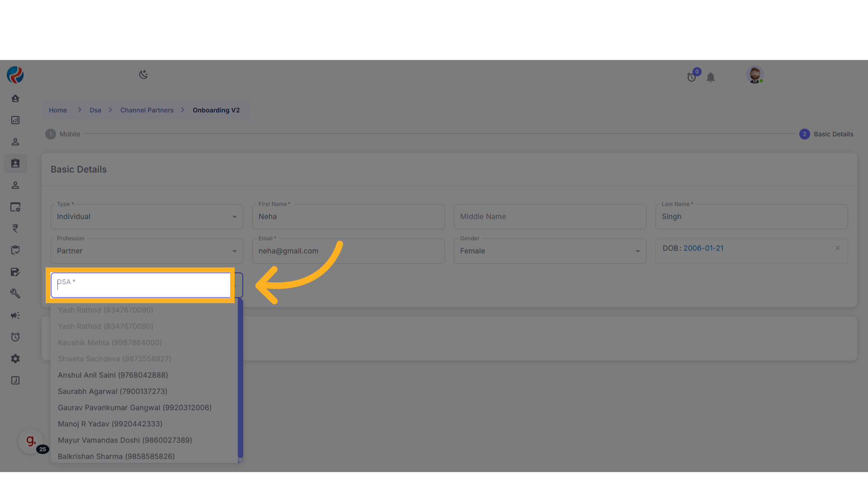Open the rupee payments sidebar icon
This screenshot has height=488, width=868.
(x=15, y=229)
